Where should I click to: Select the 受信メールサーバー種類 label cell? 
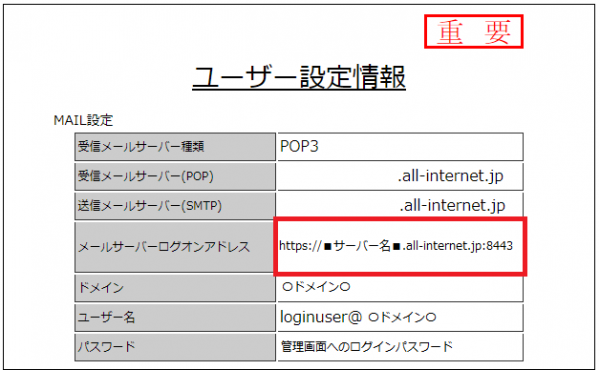[x=175, y=147]
